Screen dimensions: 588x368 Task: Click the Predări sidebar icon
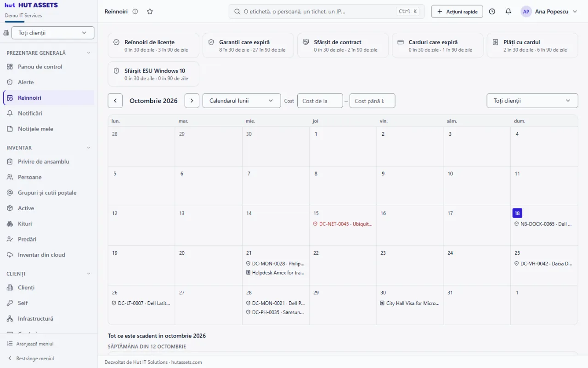point(10,239)
